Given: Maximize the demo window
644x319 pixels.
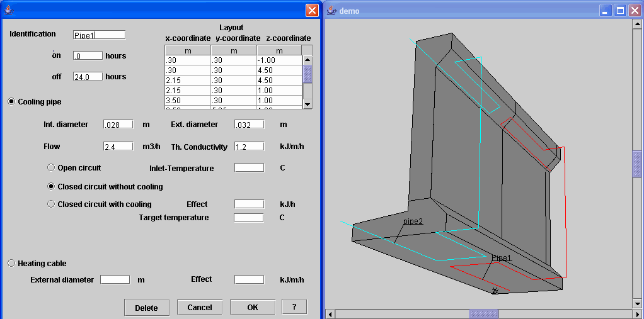Looking at the screenshot, I should coord(620,11).
